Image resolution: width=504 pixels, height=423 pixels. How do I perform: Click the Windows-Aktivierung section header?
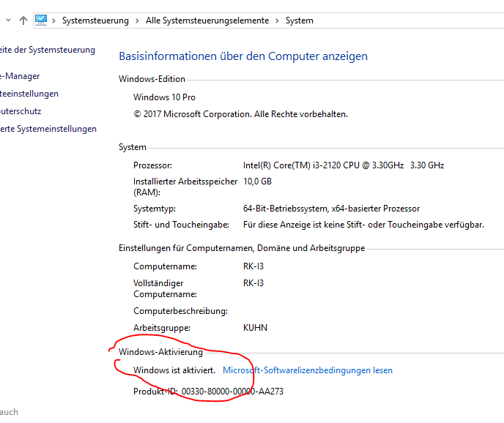pos(160,352)
